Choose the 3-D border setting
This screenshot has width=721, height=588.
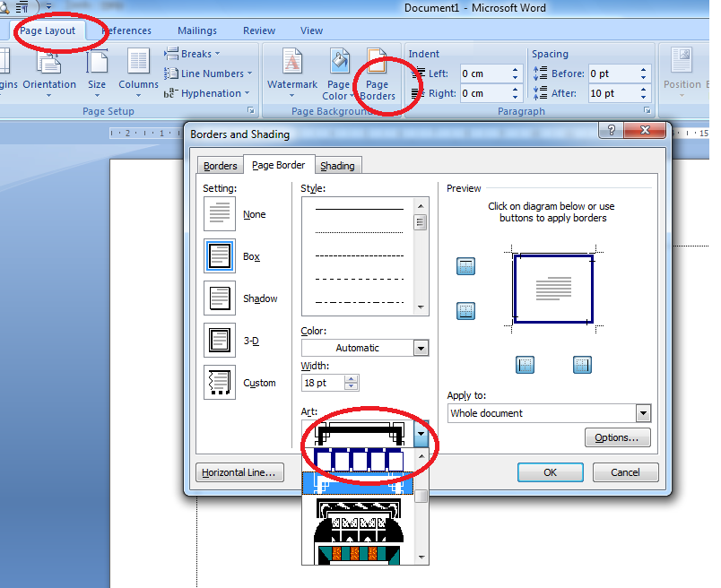tap(220, 341)
